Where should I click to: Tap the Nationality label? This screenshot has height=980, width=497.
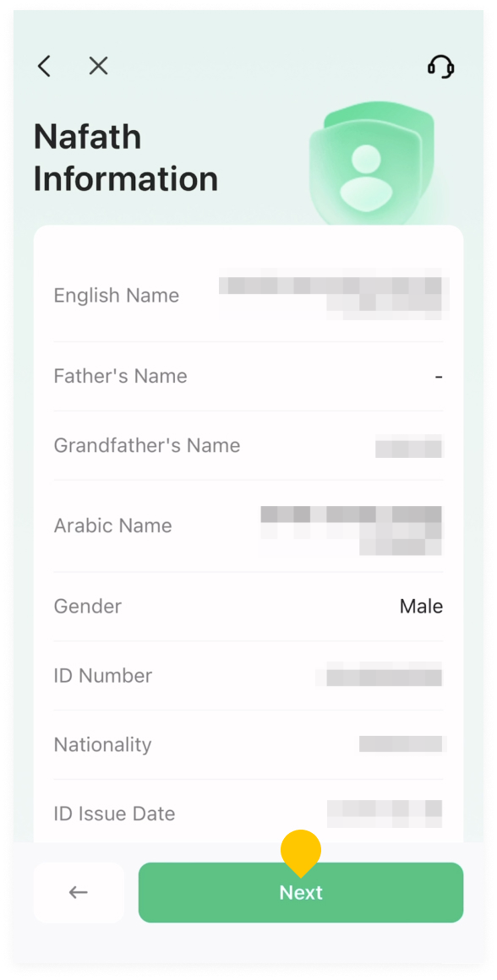[x=102, y=745]
